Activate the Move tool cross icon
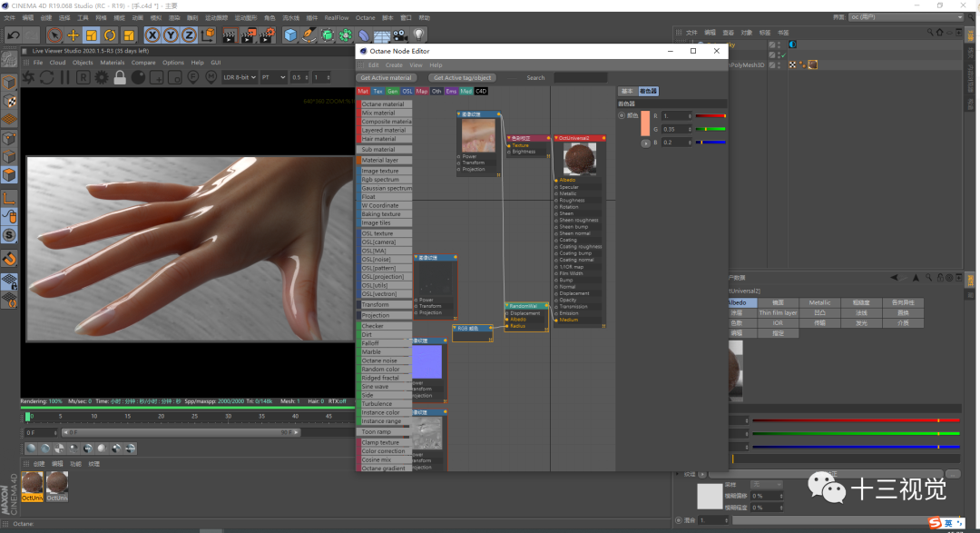The height and width of the screenshot is (533, 980). (x=73, y=35)
